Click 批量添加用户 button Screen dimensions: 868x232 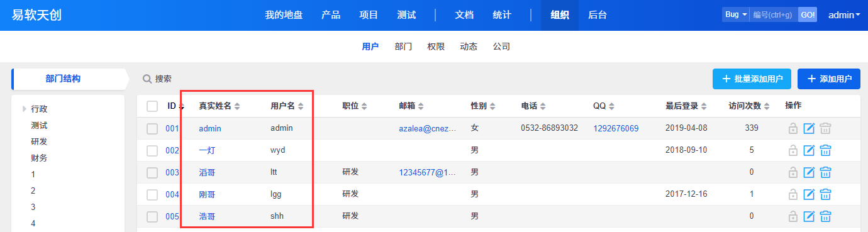tap(752, 79)
